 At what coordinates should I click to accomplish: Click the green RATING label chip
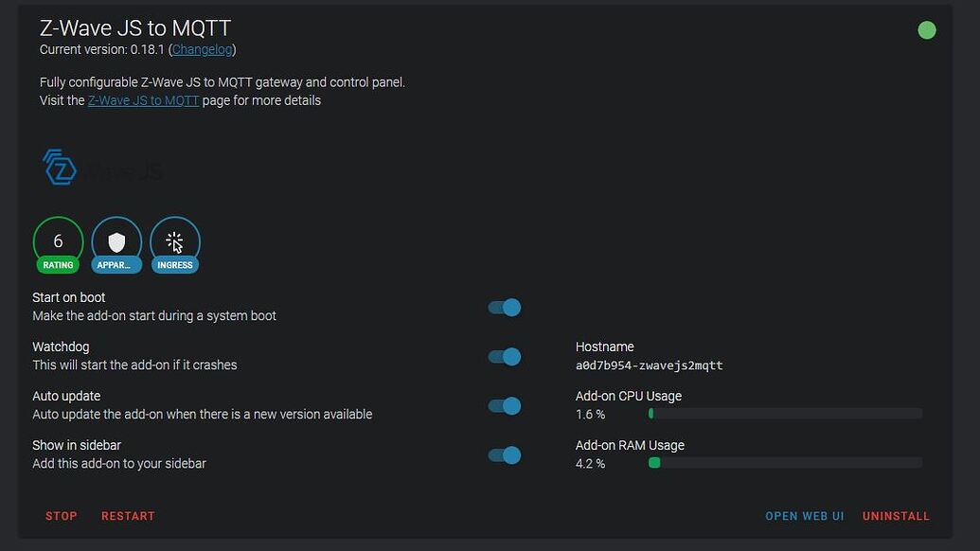coord(58,265)
